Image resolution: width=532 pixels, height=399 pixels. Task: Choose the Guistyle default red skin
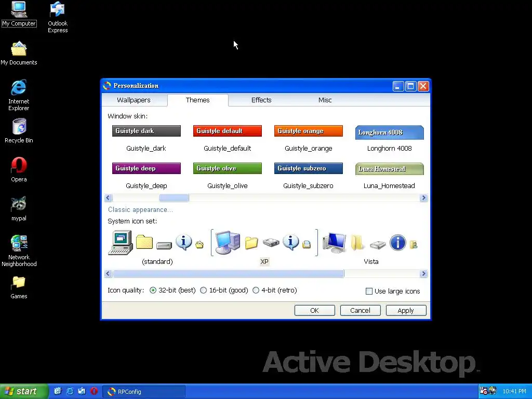click(228, 138)
